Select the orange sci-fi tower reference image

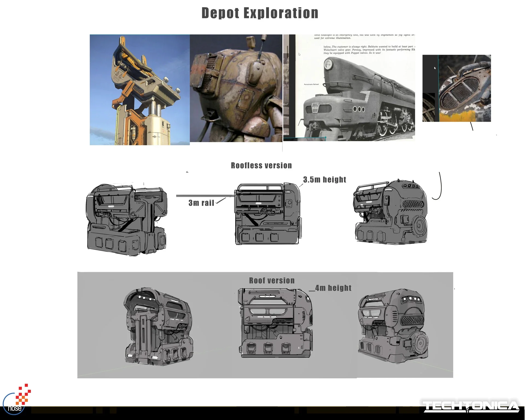[140, 90]
